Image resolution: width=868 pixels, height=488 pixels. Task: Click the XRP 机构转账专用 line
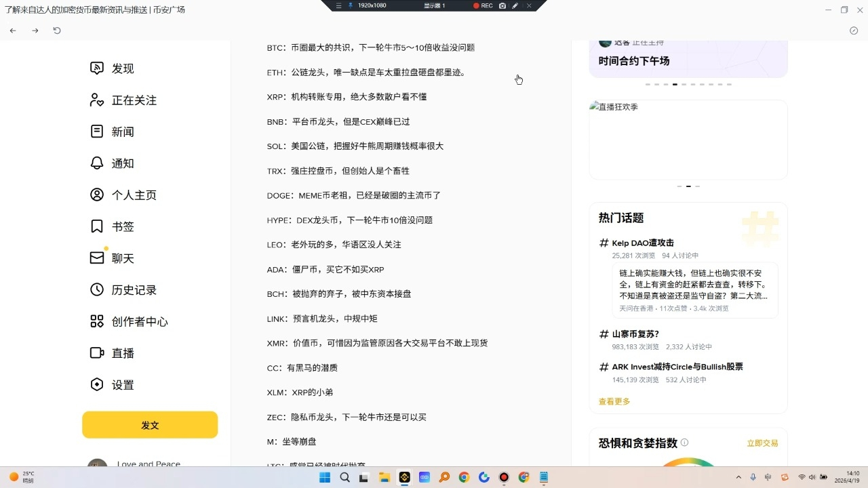coord(347,97)
